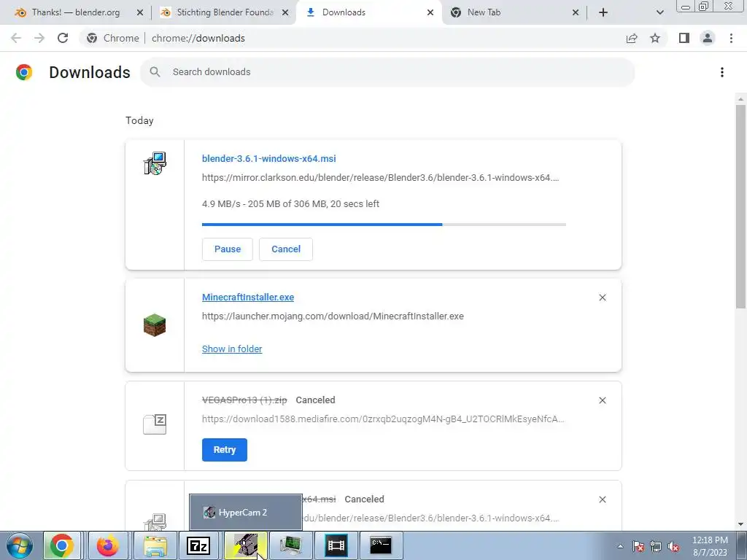The height and width of the screenshot is (560, 747).
Task: Open the command prompt taskbar icon
Action: 381,545
